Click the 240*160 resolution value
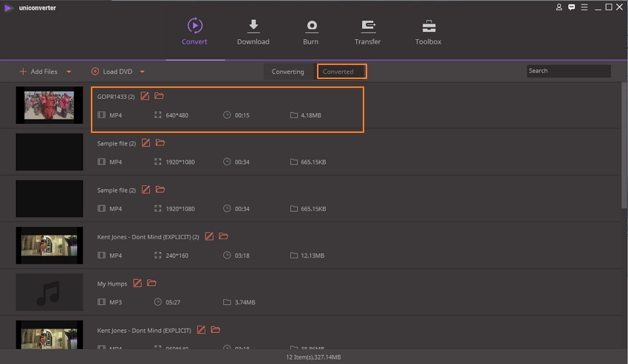Viewport: 628px width, 364px height. tap(177, 255)
